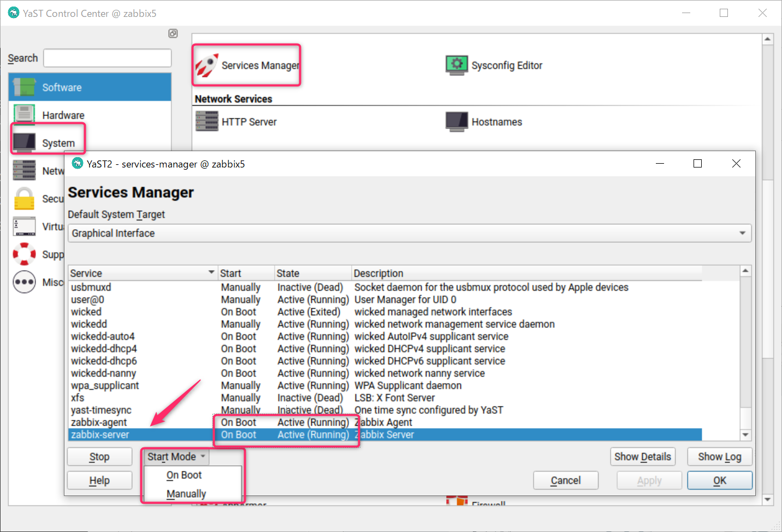
Task: Sort by the Description column header
Action: (527, 273)
